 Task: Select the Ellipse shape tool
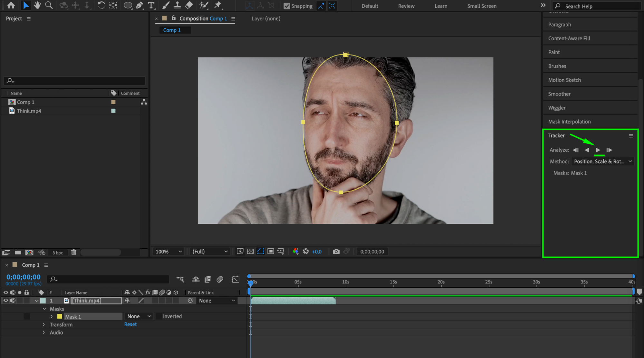point(128,5)
